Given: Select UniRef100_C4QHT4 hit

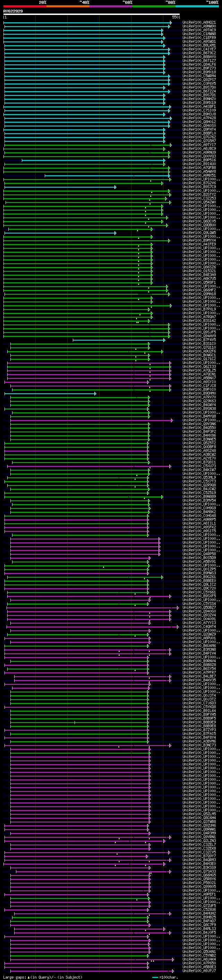Looking at the screenshot, I should (x=199, y=627).
